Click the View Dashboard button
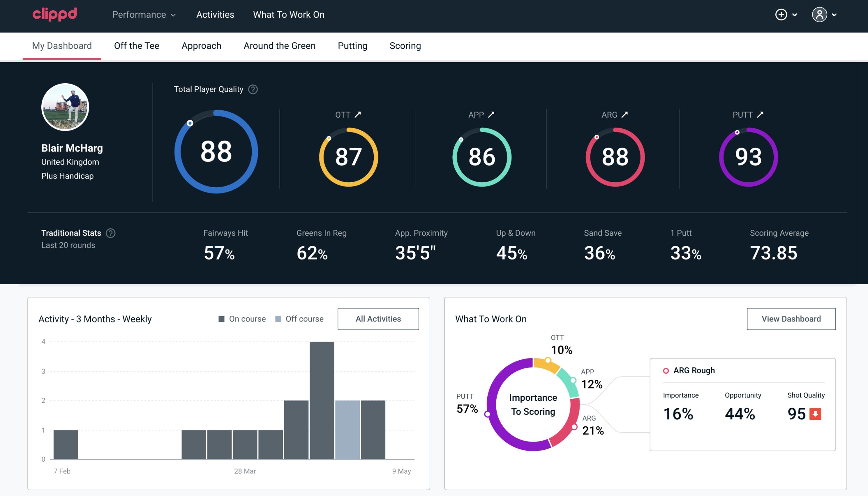Image resolution: width=868 pixels, height=496 pixels. click(x=790, y=318)
